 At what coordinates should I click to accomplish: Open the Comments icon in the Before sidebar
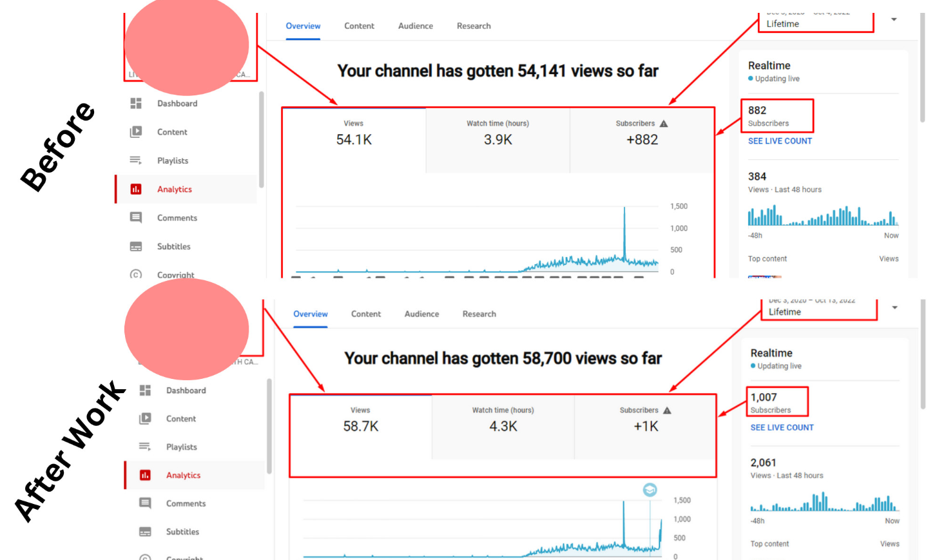pyautogui.click(x=136, y=218)
